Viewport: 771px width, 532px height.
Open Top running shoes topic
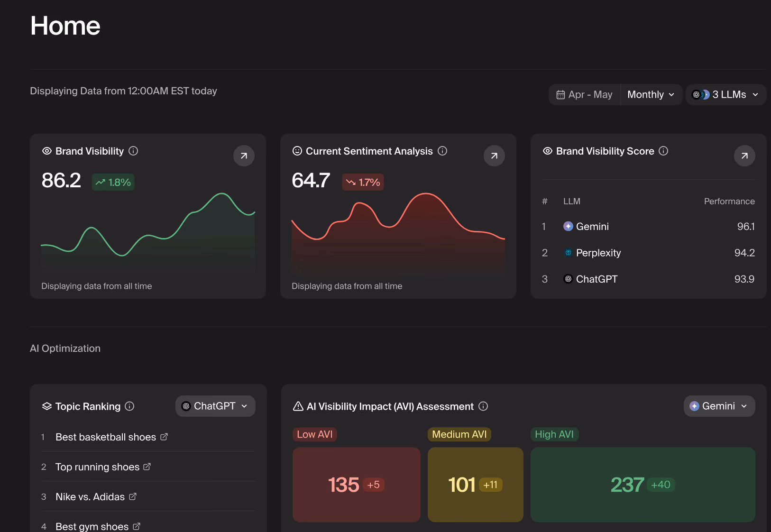click(x=97, y=467)
